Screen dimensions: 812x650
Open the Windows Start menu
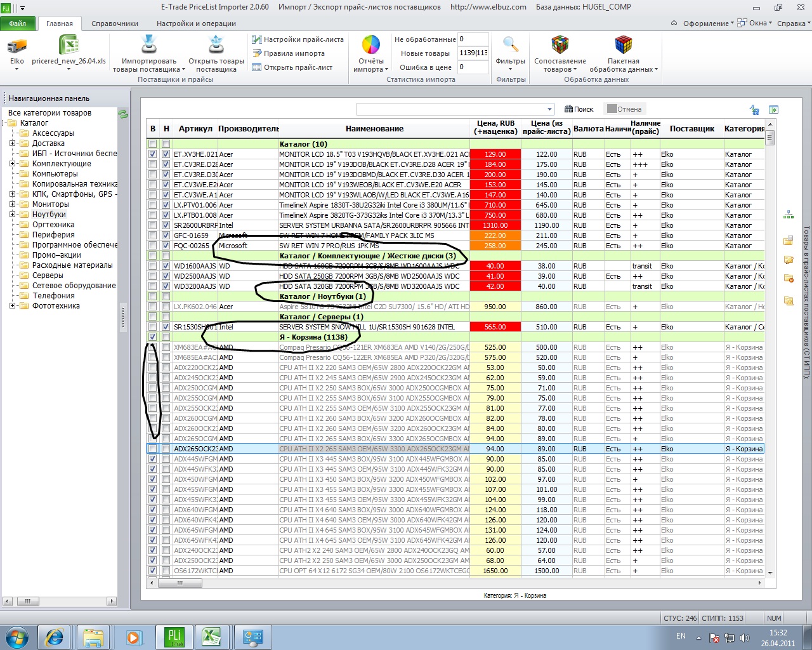point(16,637)
